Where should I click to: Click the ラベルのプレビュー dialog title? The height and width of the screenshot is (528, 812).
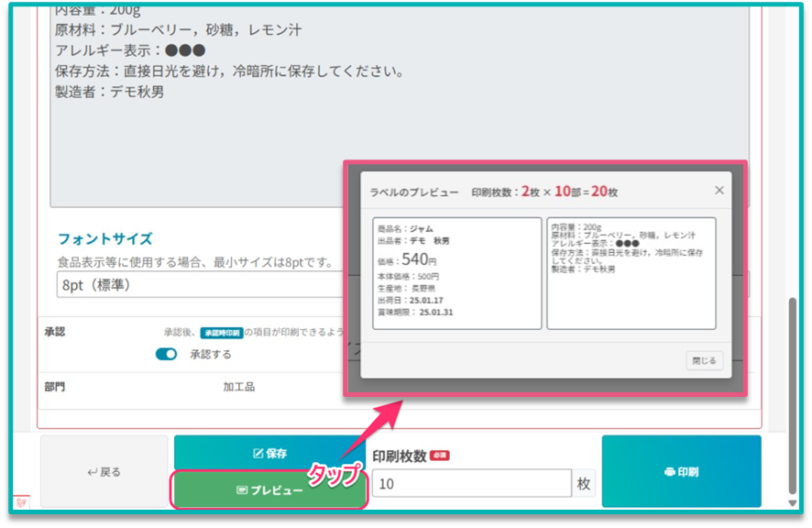point(414,192)
